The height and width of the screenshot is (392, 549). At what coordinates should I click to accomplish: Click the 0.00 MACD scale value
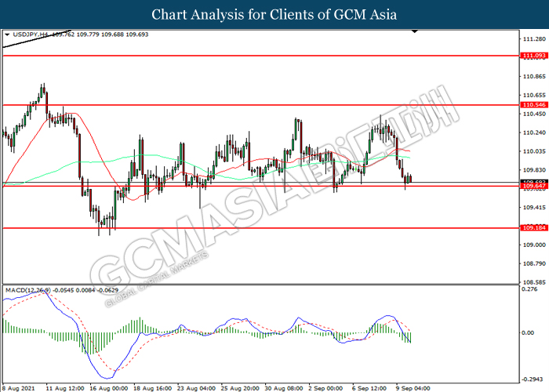(x=528, y=333)
